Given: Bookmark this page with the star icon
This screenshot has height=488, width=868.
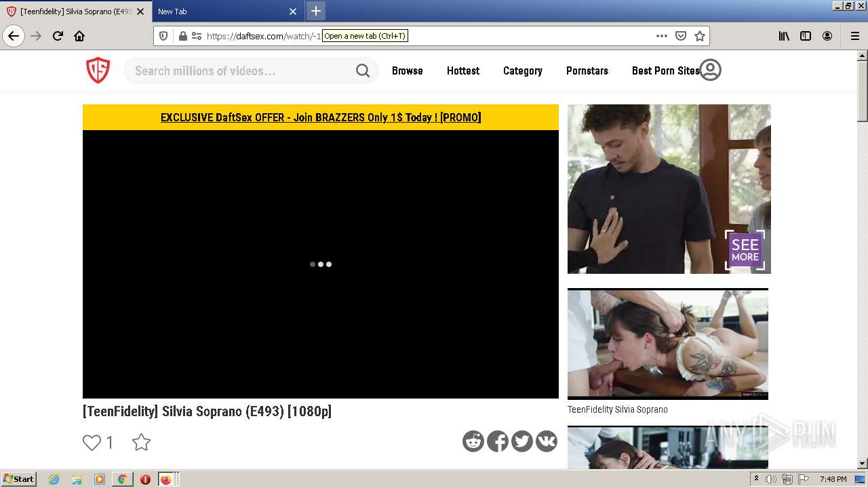Looking at the screenshot, I should 700,36.
